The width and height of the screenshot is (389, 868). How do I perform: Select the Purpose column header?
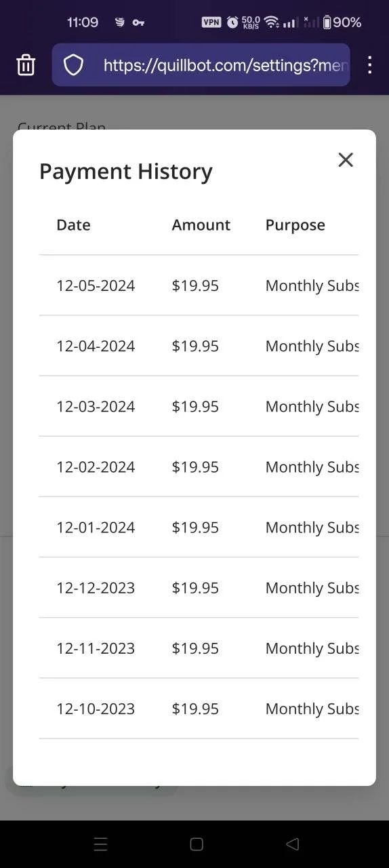(x=295, y=225)
